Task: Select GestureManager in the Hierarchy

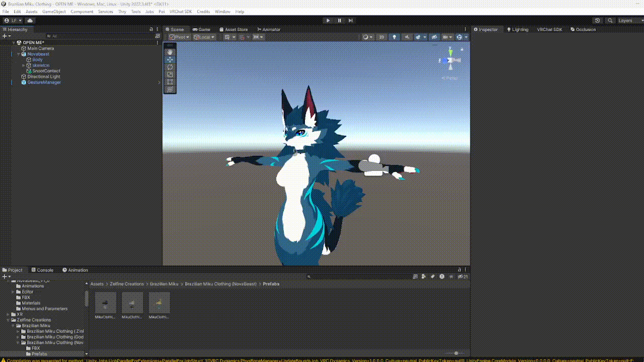Action: [x=44, y=82]
